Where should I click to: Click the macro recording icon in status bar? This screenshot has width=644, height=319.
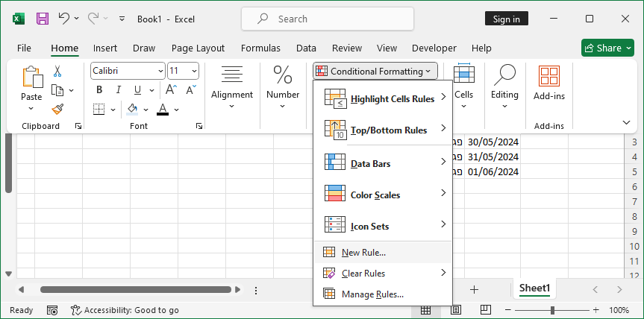coord(52,310)
